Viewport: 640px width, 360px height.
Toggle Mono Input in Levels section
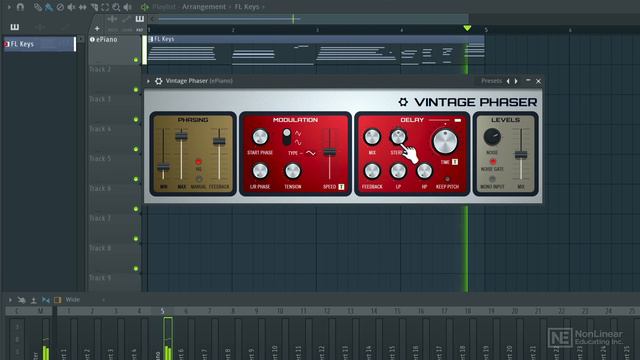492,179
